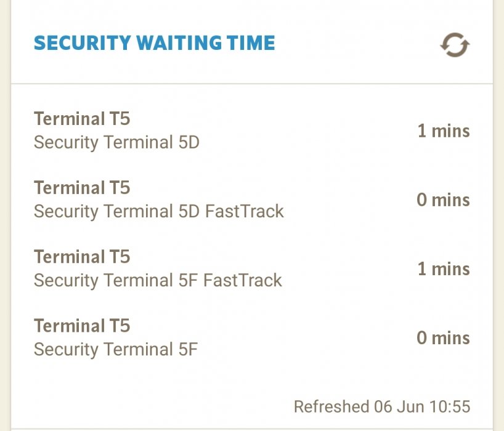Click the 'Security Terminal 5D' subtitle text
The width and height of the screenshot is (504, 431).
[x=116, y=142]
